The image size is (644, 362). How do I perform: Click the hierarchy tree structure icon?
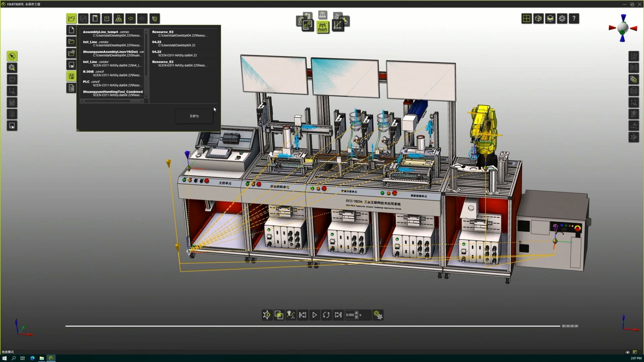119,19
